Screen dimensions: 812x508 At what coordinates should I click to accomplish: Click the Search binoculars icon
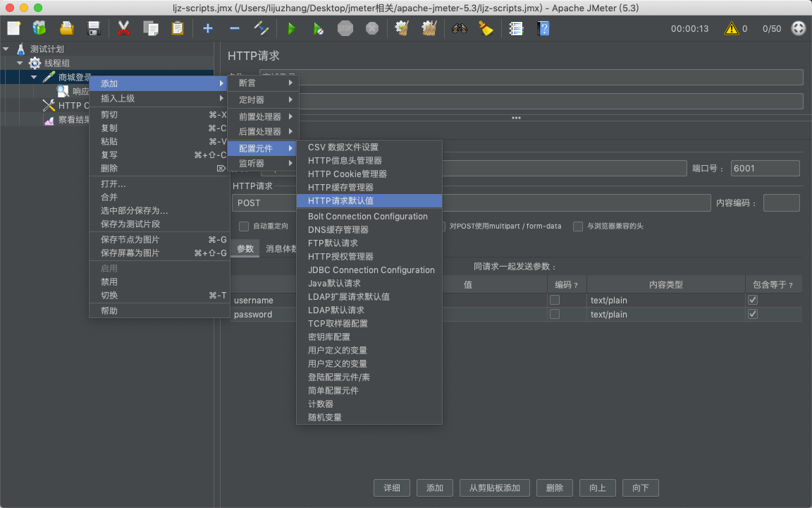pyautogui.click(x=460, y=28)
